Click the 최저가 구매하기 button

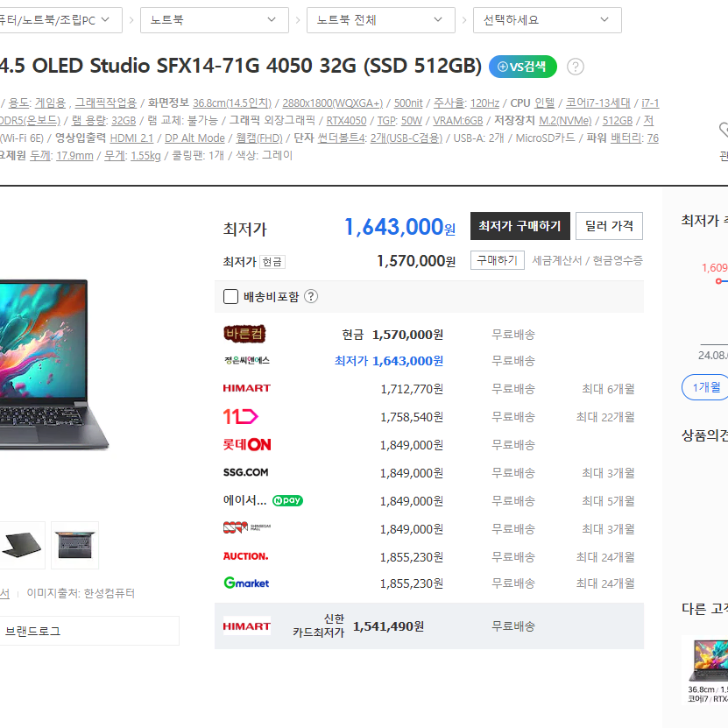pos(520,226)
